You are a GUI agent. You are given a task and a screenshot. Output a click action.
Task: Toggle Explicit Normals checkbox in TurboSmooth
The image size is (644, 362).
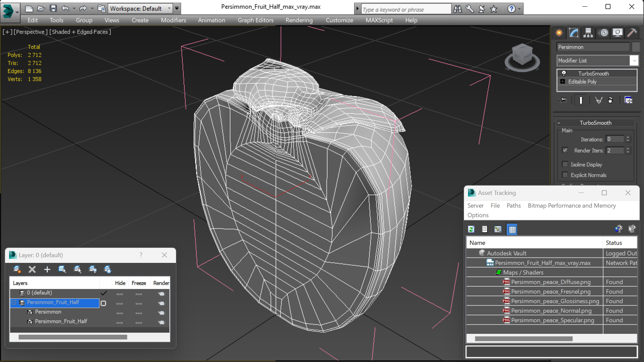click(565, 174)
